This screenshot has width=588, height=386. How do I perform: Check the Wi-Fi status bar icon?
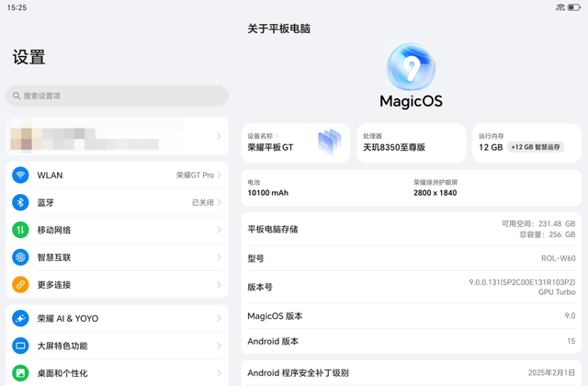pyautogui.click(x=560, y=7)
